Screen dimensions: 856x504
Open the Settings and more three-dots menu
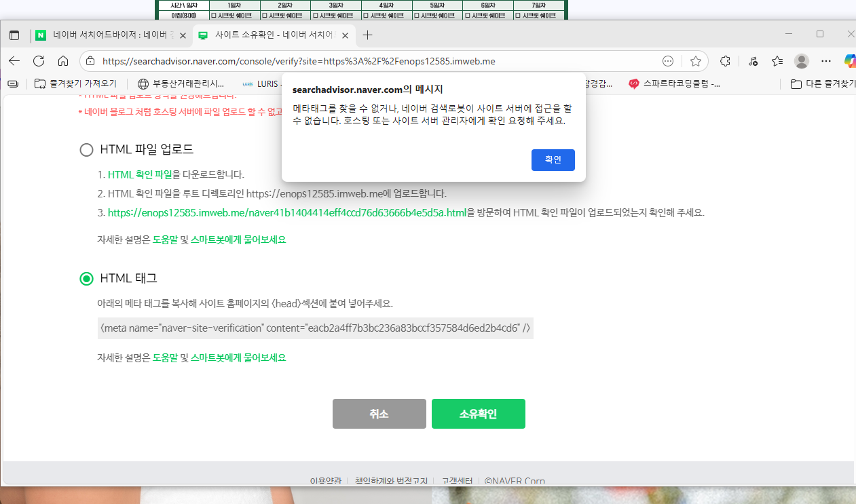pyautogui.click(x=826, y=61)
